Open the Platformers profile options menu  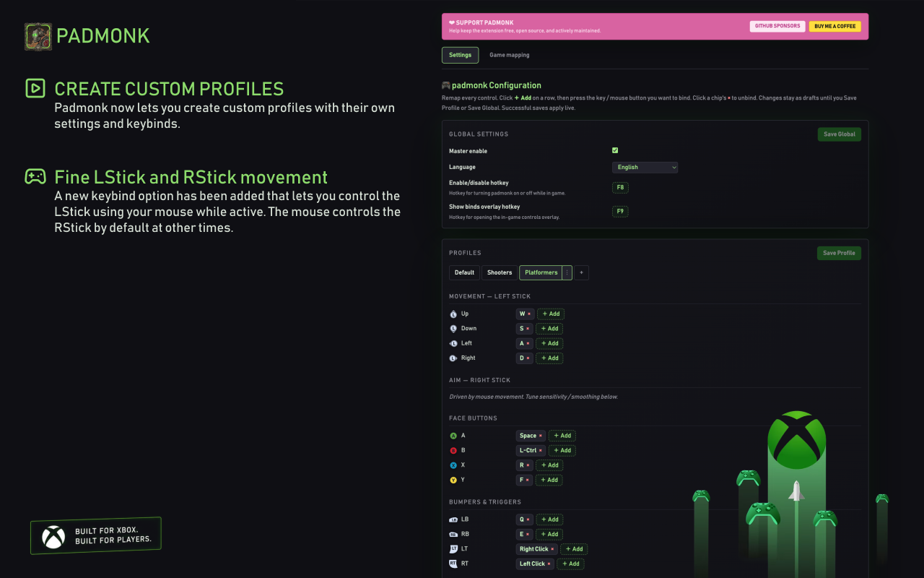567,272
